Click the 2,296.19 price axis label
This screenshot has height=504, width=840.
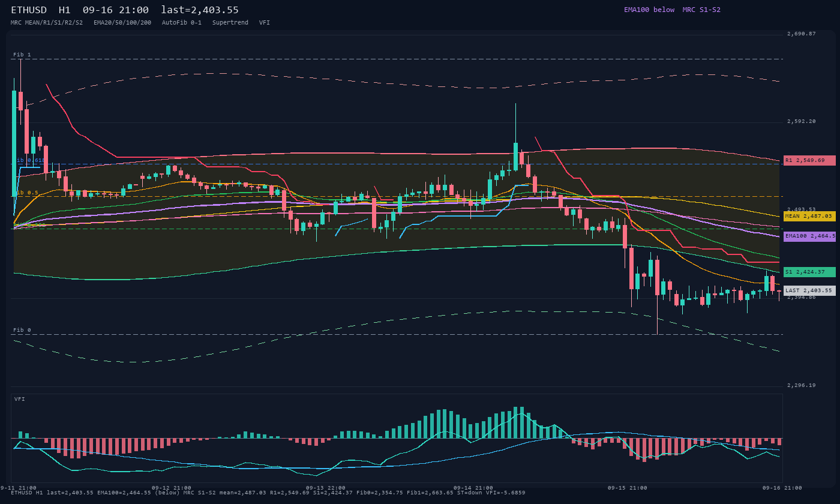click(802, 385)
